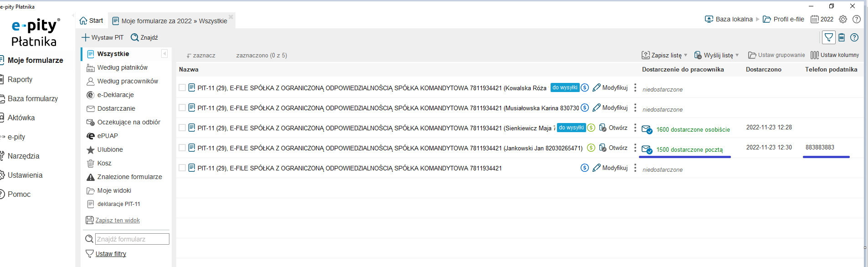The height and width of the screenshot is (267, 868).
Task: Tick the checkbox for Kowalska Róża form
Action: (182, 87)
